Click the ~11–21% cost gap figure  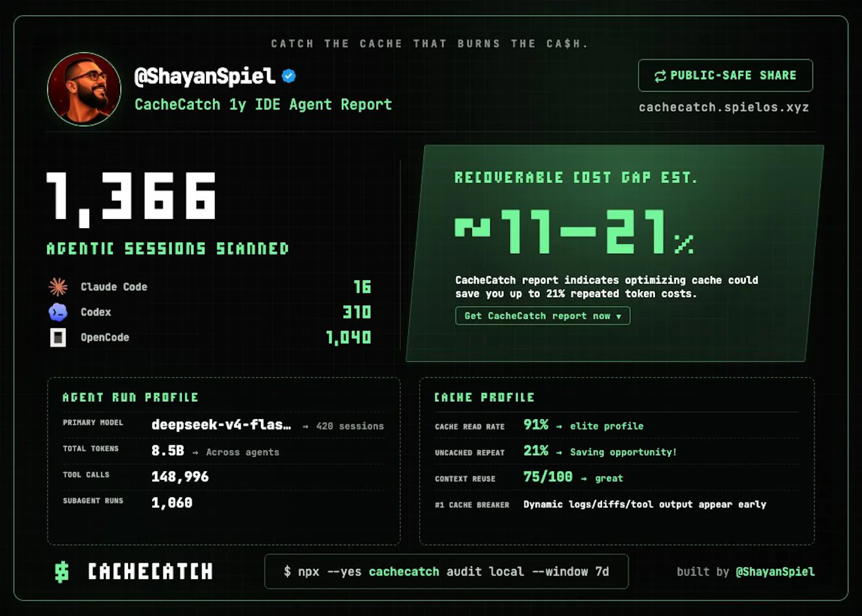[574, 232]
